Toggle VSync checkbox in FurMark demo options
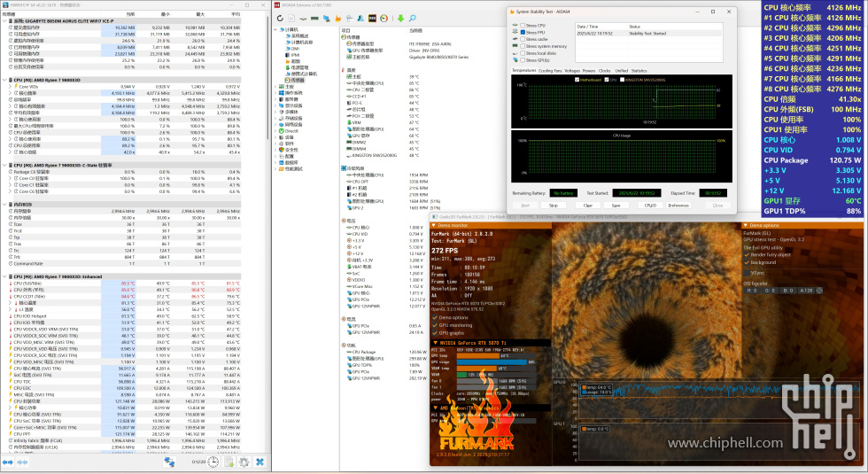The height and width of the screenshot is (474, 868). [747, 273]
